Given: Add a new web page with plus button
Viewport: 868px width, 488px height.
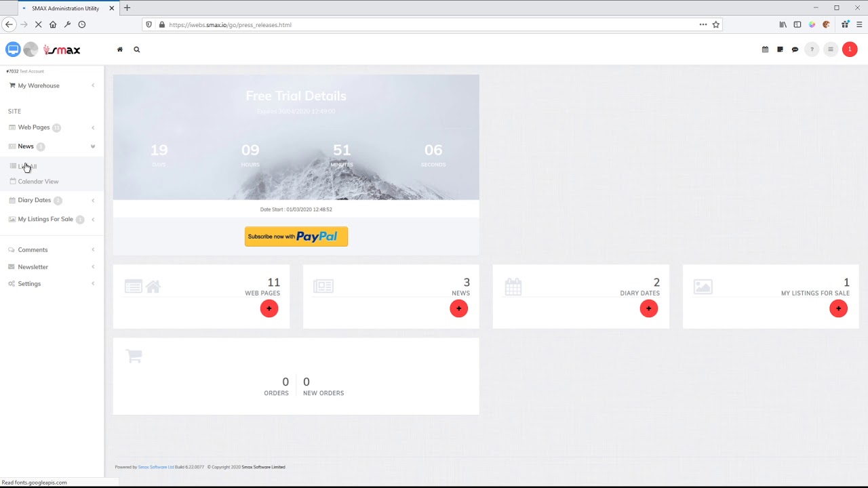Looking at the screenshot, I should pos(269,308).
